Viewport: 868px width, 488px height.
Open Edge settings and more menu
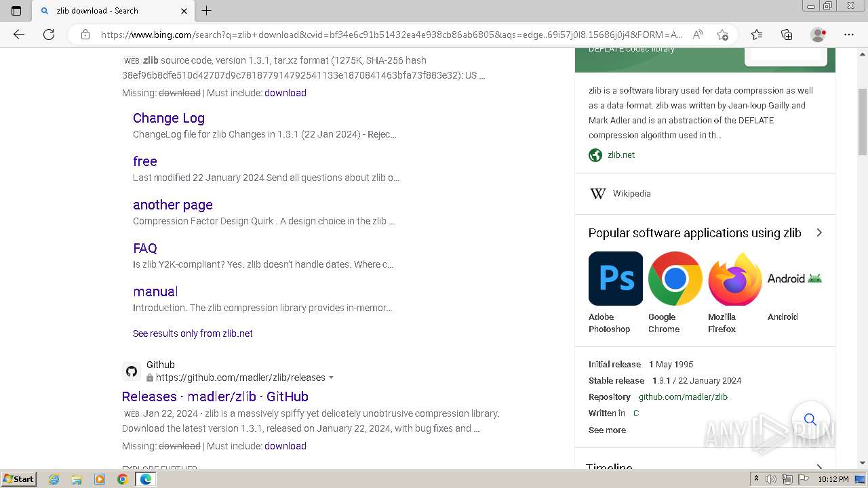tap(849, 35)
